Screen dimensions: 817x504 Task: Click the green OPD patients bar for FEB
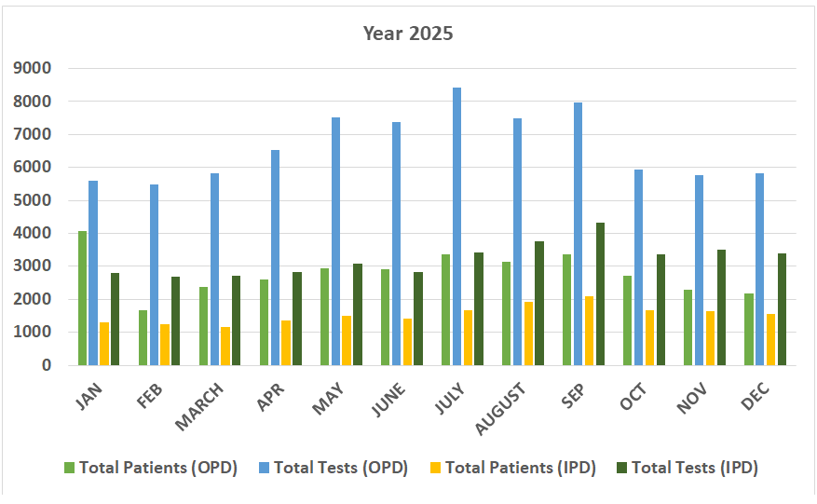(143, 337)
